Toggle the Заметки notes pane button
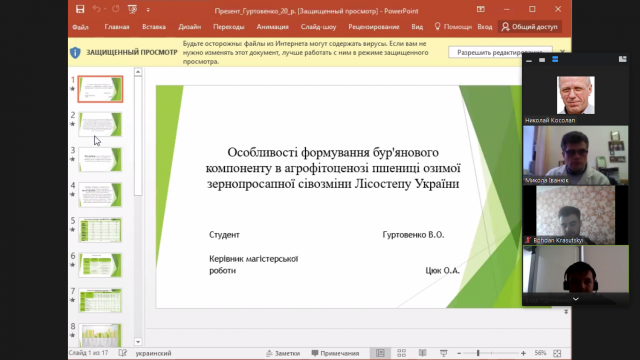Image resolution: width=640 pixels, height=360 pixels. [283, 353]
